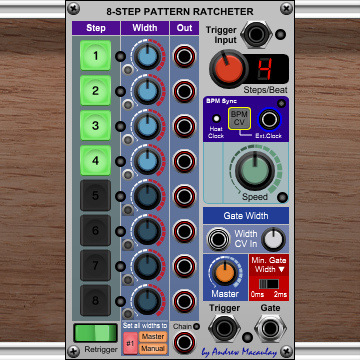Flip the Min. Gate Width switch
The image size is (360, 360).
tap(269, 284)
